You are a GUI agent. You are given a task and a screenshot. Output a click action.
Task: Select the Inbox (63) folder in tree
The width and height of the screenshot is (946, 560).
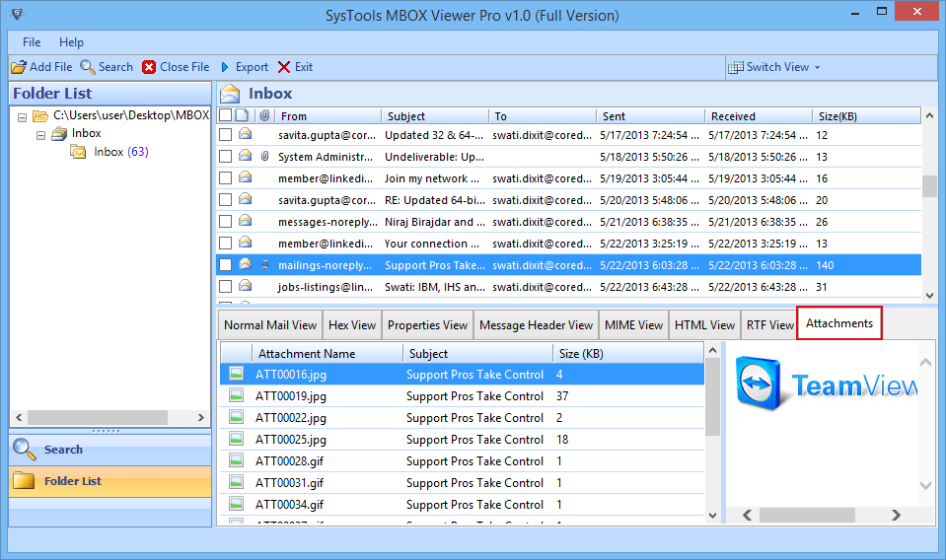point(120,152)
